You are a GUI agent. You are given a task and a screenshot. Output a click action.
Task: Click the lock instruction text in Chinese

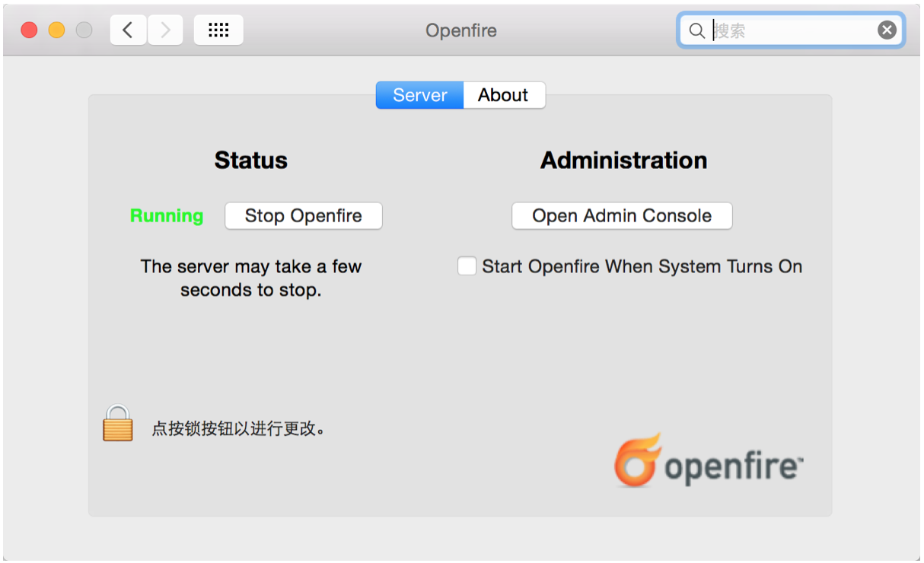(239, 428)
